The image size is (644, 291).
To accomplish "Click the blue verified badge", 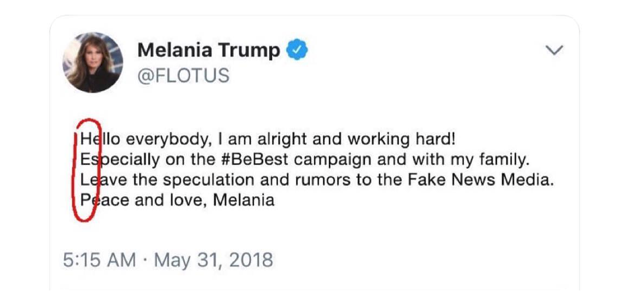I will (297, 50).
